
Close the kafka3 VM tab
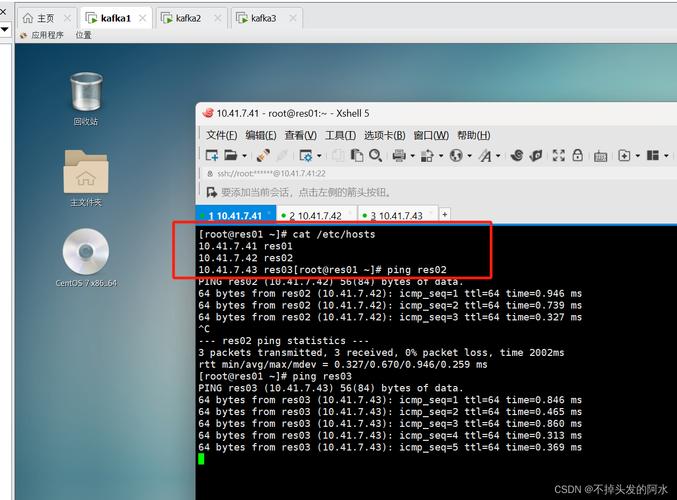tap(293, 18)
